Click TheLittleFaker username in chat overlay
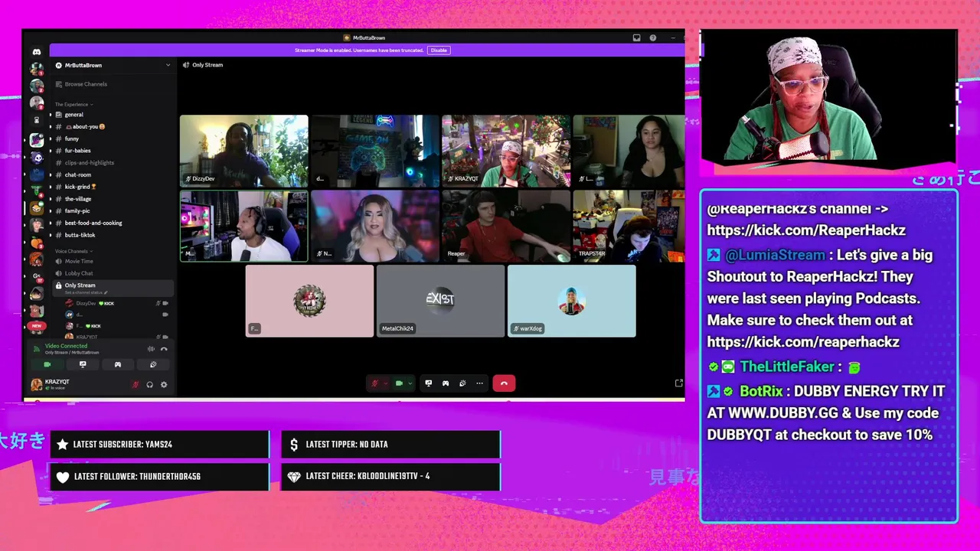 [x=787, y=367]
